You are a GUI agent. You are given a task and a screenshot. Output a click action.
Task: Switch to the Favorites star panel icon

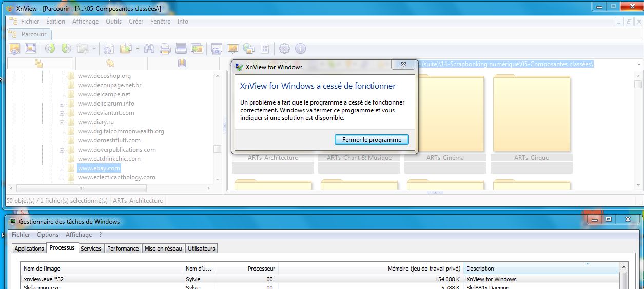tap(110, 64)
